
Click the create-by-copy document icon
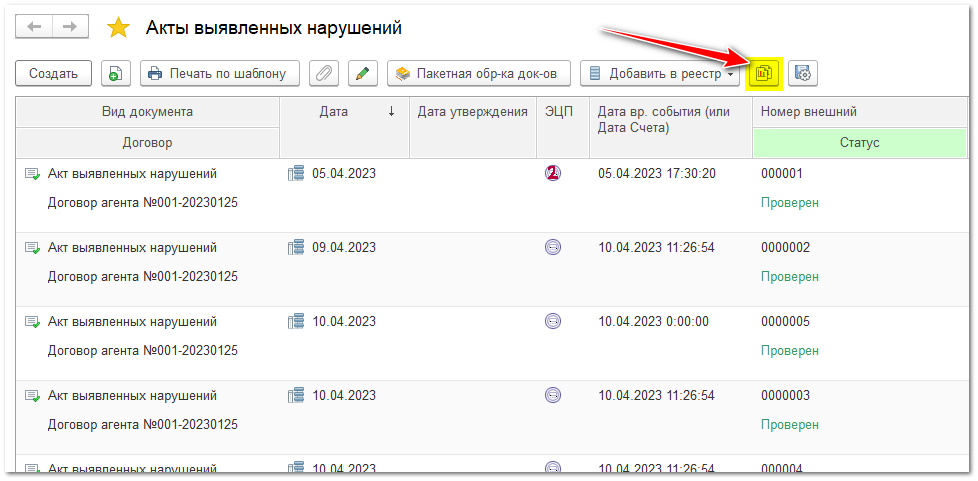(116, 73)
